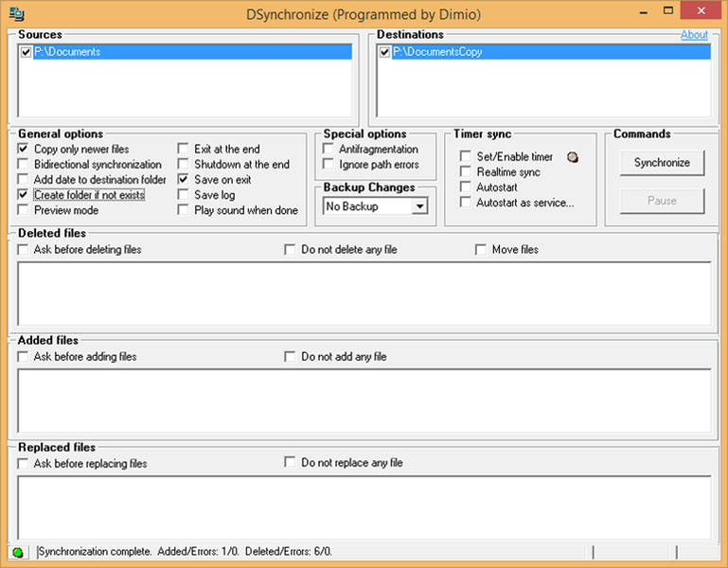728x568 pixels.
Task: Enable Realtime sync
Action: (465, 171)
